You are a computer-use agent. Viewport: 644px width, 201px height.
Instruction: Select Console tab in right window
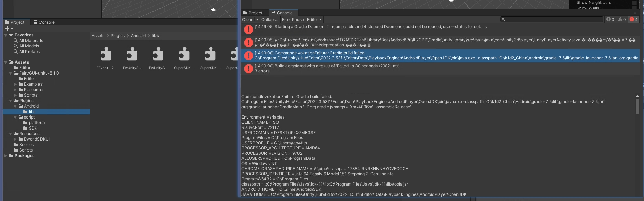[x=282, y=13]
